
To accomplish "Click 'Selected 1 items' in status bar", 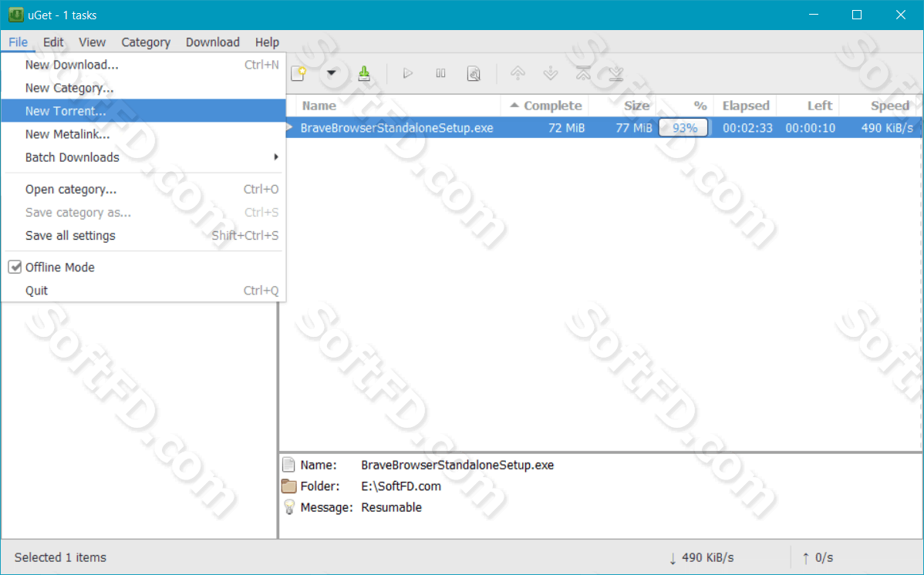I will coord(60,557).
